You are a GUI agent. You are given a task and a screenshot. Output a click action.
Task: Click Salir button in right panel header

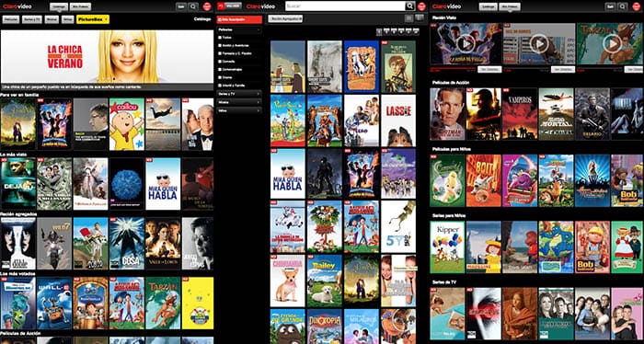pyautogui.click(x=610, y=6)
